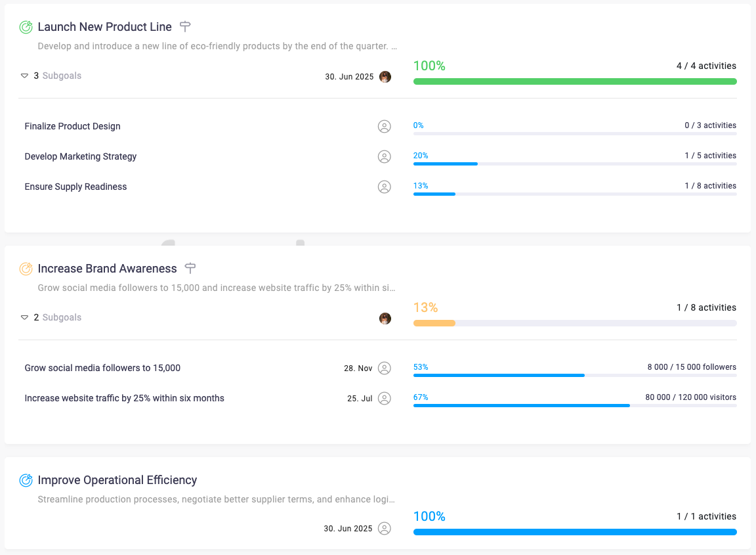Click the orange goal icon beside Increase Brand Awareness
This screenshot has height=555, width=756.
26,269
